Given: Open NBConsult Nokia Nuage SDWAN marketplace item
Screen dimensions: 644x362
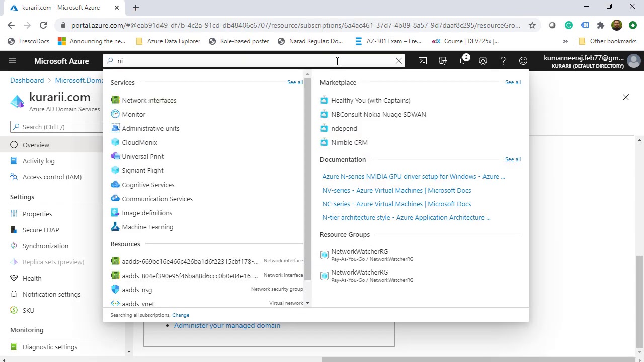Looking at the screenshot, I should pyautogui.click(x=378, y=114).
